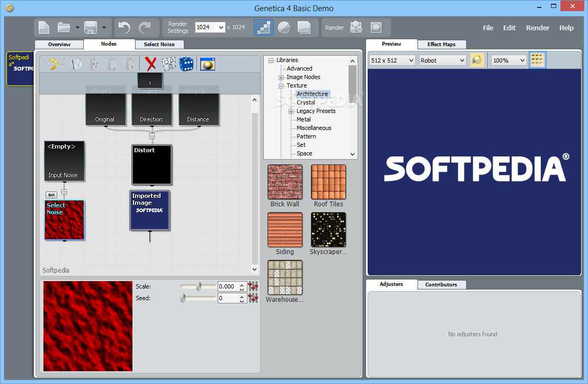
Task: Toggle the tiled preview grid icon
Action: pyautogui.click(x=537, y=60)
